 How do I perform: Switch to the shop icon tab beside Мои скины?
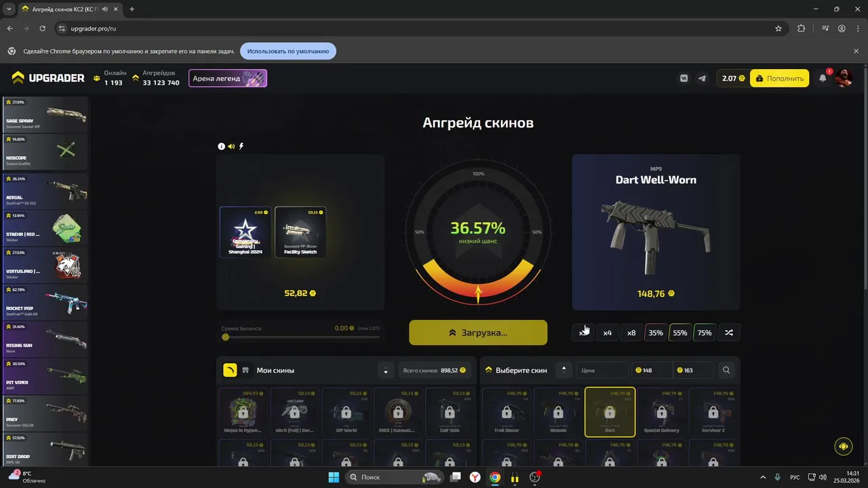(x=245, y=370)
